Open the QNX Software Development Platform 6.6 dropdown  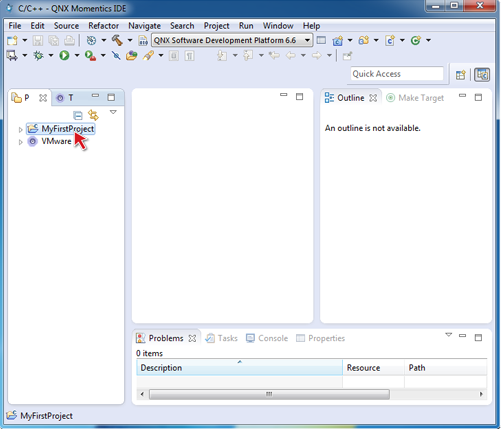click(232, 40)
